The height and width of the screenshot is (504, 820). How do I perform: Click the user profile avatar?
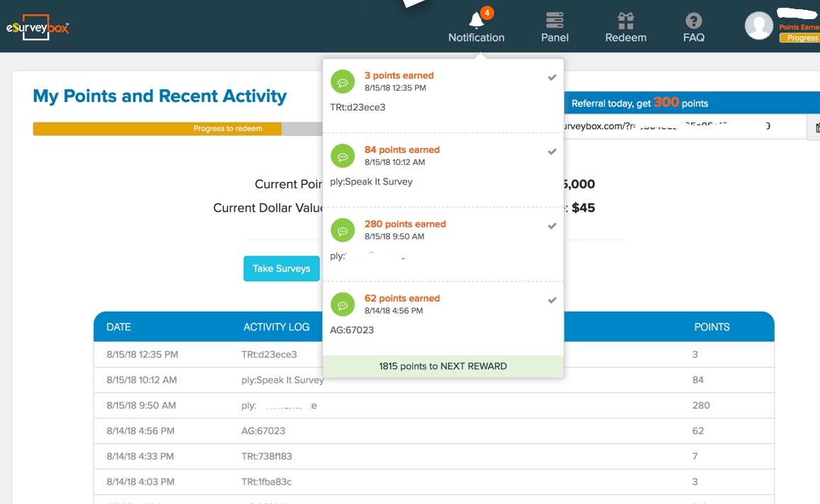[759, 26]
